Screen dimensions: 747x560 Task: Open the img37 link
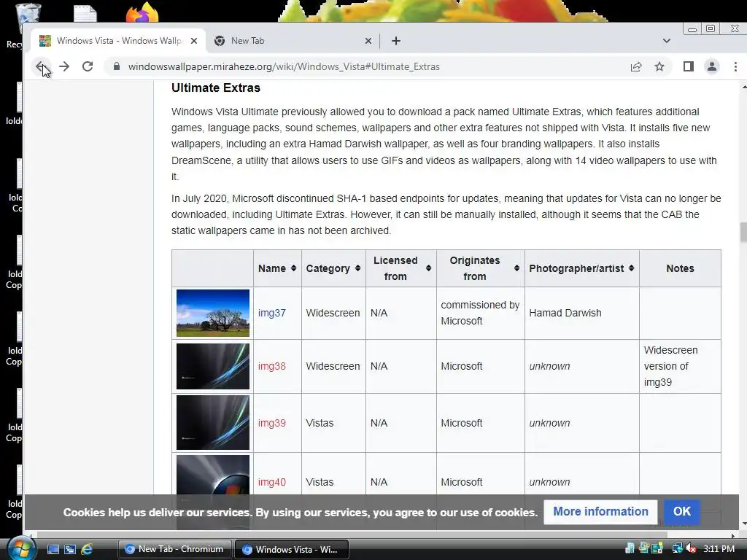pos(272,314)
